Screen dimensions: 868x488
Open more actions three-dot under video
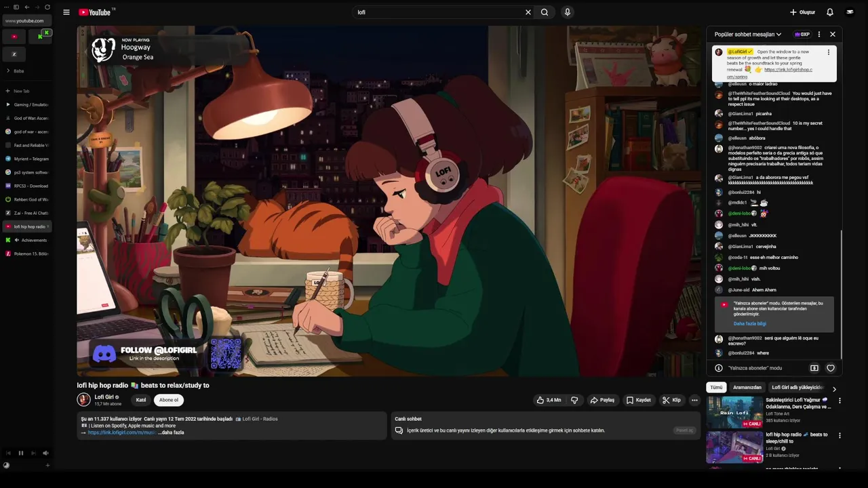tap(694, 400)
